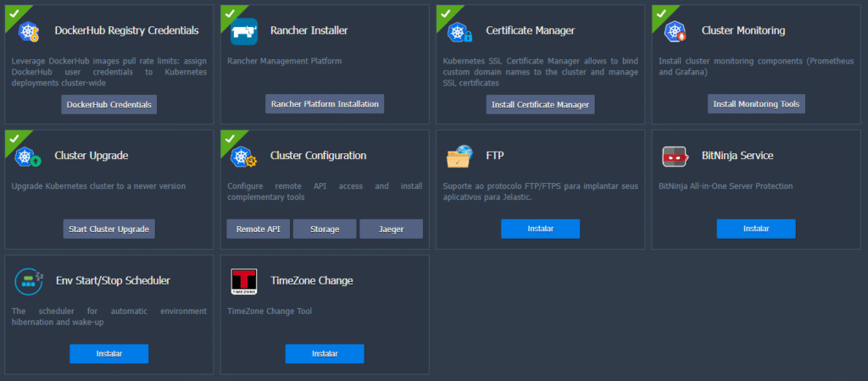Click the FTP folder icon
Screen dimensions: 868x381
460,157
